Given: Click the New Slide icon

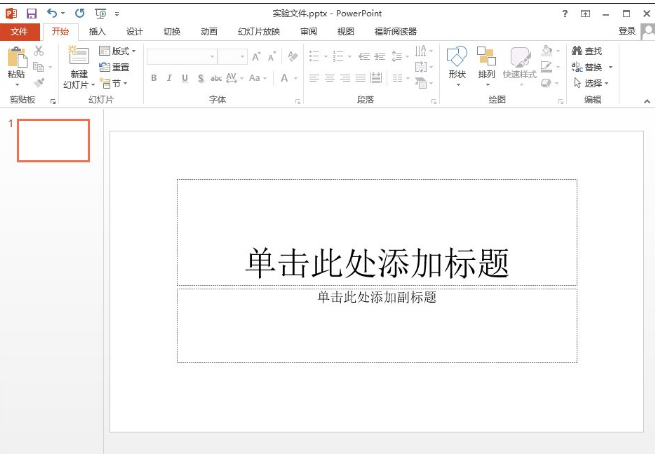Looking at the screenshot, I should tap(78, 57).
